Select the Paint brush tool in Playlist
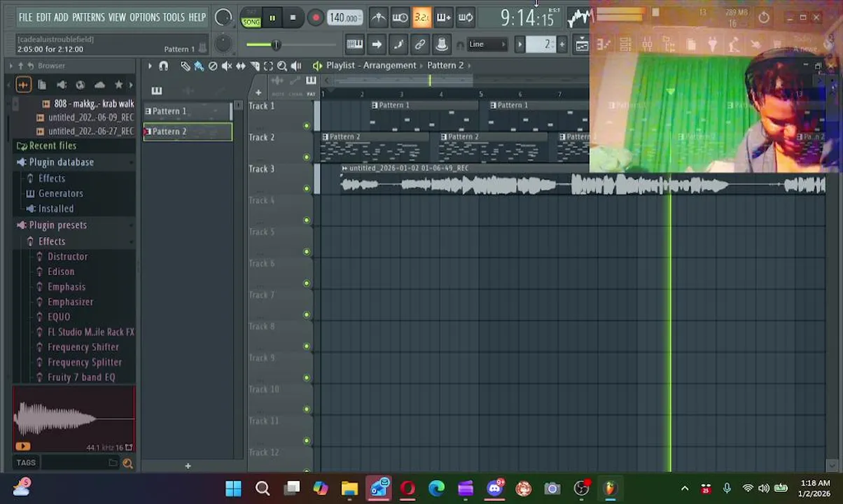 coord(199,66)
